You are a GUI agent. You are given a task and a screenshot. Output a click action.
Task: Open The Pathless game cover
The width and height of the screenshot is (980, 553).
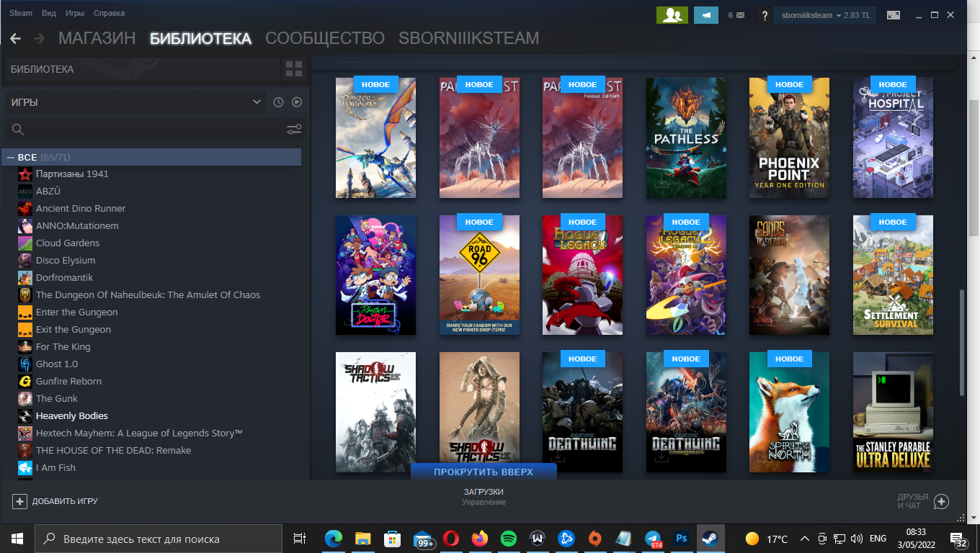click(x=686, y=138)
